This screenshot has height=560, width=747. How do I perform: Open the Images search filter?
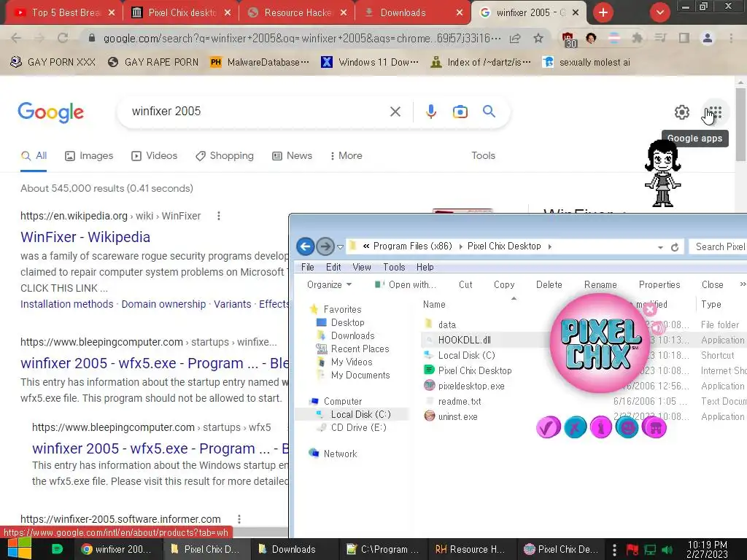(89, 156)
